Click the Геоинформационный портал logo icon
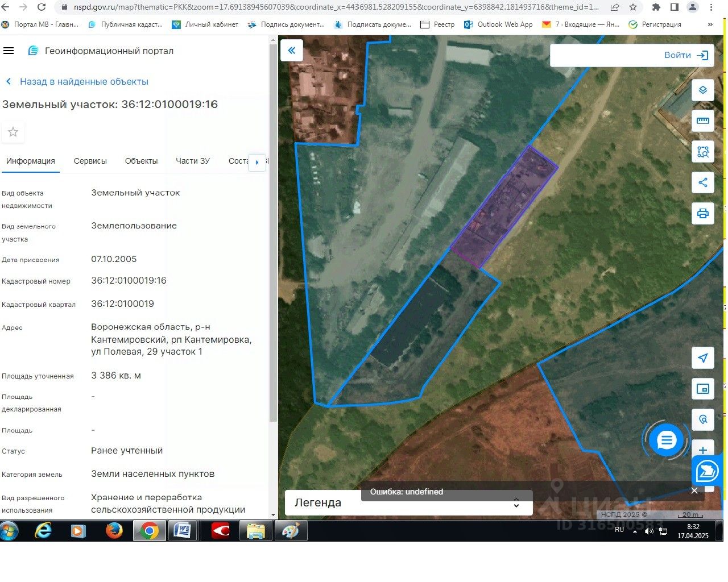The image size is (728, 582). [x=34, y=51]
